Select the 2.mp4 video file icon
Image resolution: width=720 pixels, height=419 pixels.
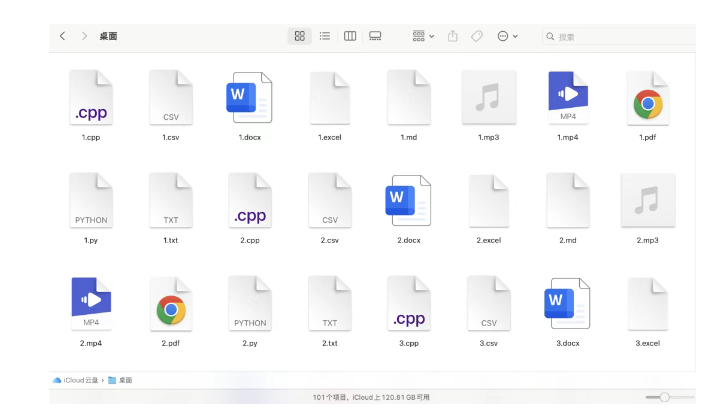point(91,303)
